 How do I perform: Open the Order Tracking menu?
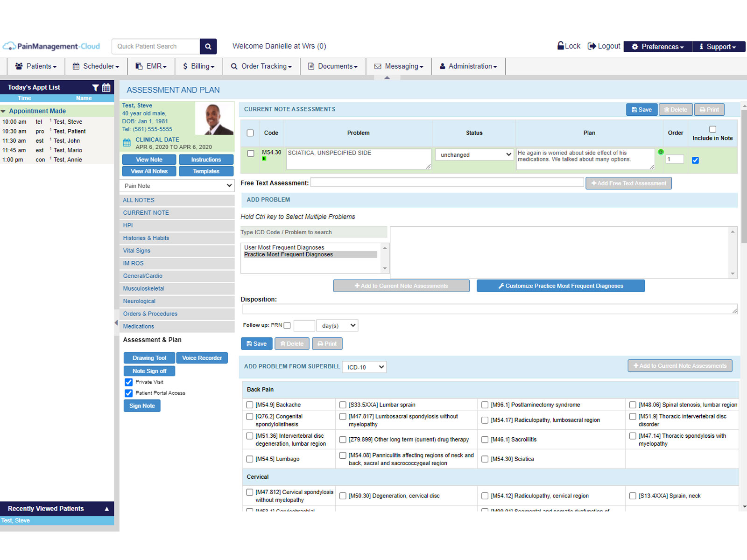click(x=261, y=66)
